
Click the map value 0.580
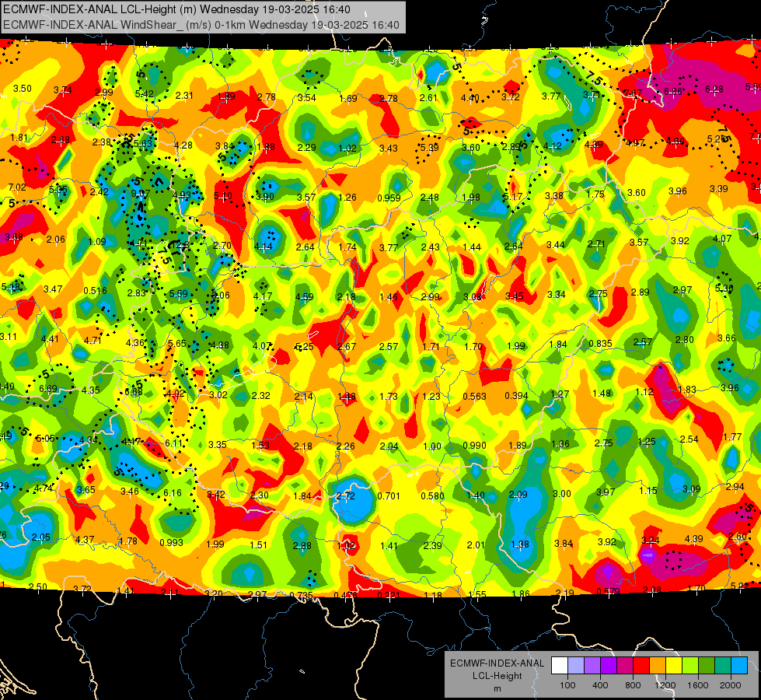pos(432,495)
